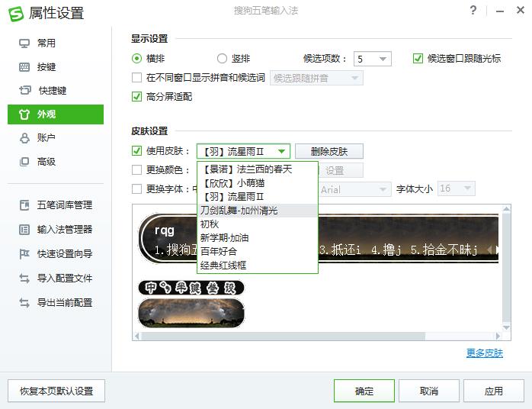532x409 pixels.
Task: Click the preview scroll-right arrow
Action: 498,336
